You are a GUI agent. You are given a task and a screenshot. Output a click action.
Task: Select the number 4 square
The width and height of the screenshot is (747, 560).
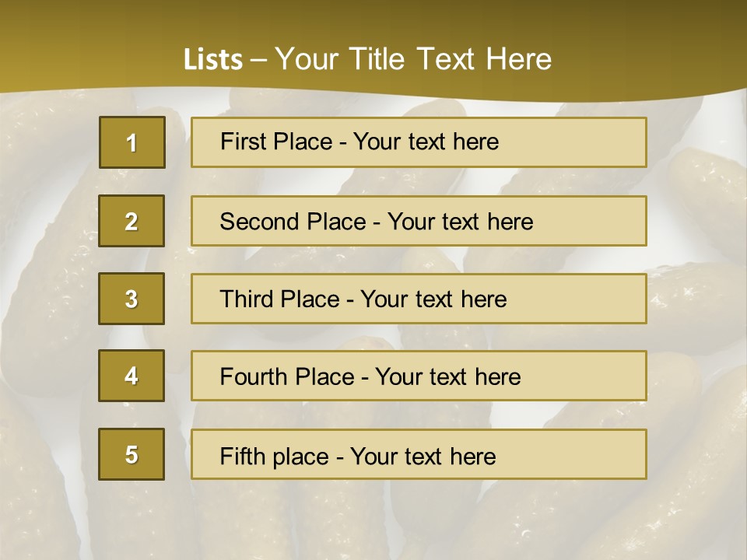tap(132, 376)
